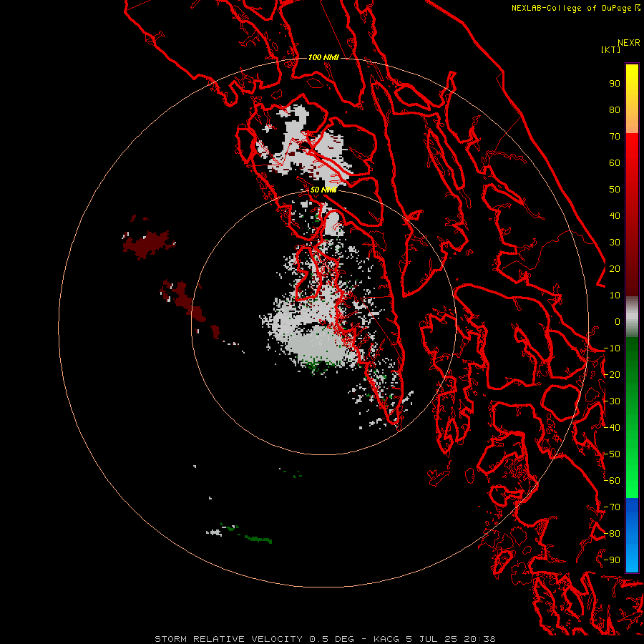Click the -60 value on the velocity scale
Image resolution: width=644 pixels, height=644 pixels.
(x=612, y=481)
